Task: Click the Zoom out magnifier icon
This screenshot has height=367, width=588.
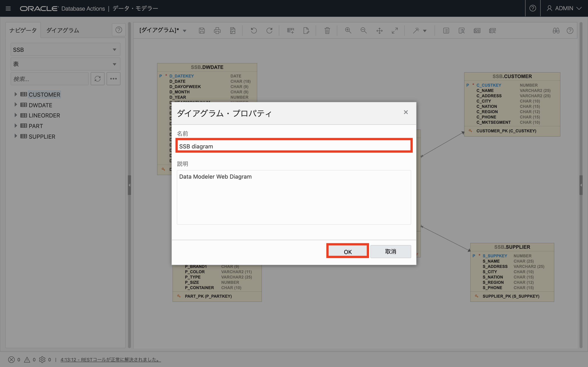Action: (363, 31)
